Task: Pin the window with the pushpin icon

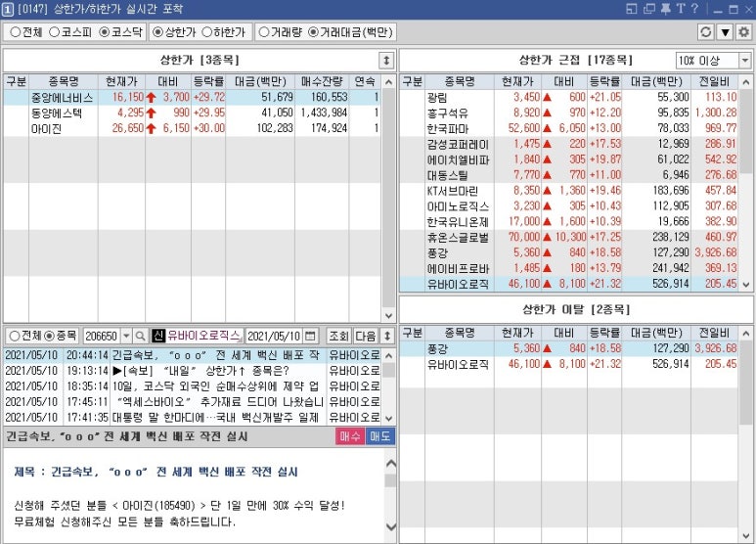Action: pyautogui.click(x=665, y=9)
